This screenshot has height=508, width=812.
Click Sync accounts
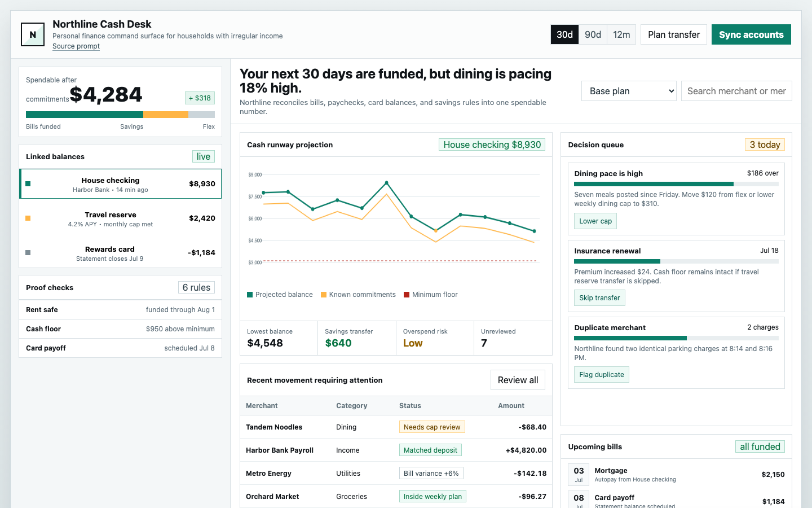click(751, 34)
